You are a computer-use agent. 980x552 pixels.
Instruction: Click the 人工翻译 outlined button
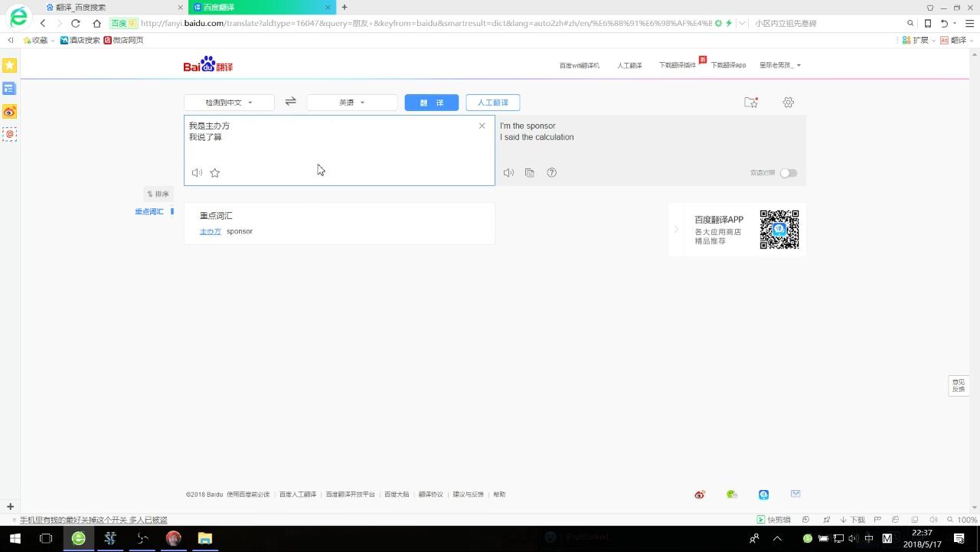click(492, 103)
